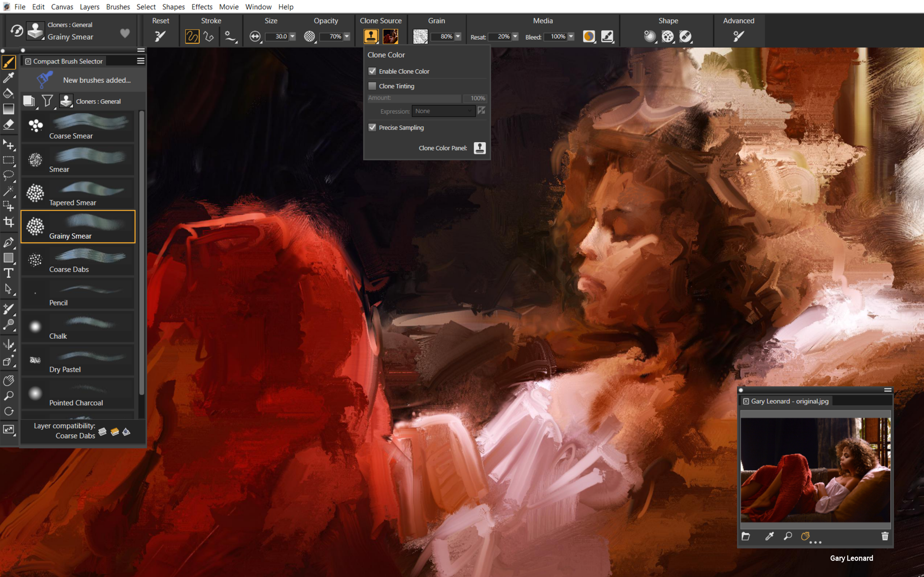Select the Grainy Smear brush variant
The height and width of the screenshot is (577, 924).
(x=78, y=227)
